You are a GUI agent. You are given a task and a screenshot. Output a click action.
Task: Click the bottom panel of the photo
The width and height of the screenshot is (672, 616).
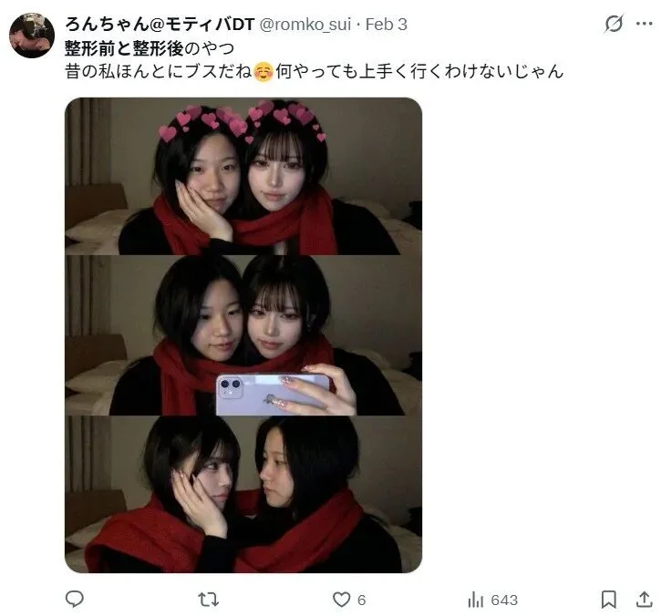click(x=243, y=494)
